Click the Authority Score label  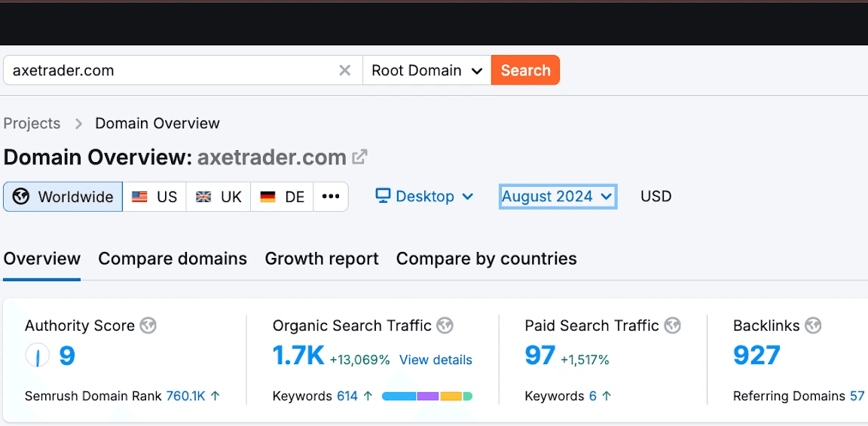tap(80, 326)
